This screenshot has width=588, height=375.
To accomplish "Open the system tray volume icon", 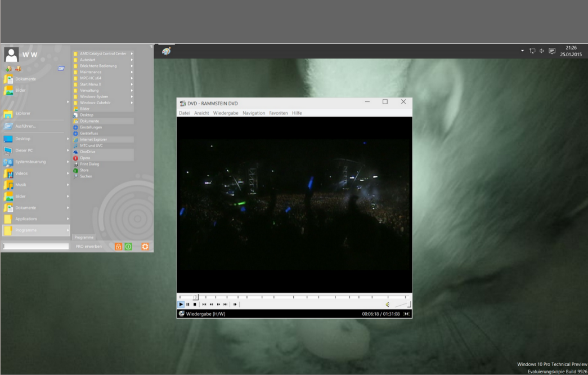I will [x=541, y=51].
